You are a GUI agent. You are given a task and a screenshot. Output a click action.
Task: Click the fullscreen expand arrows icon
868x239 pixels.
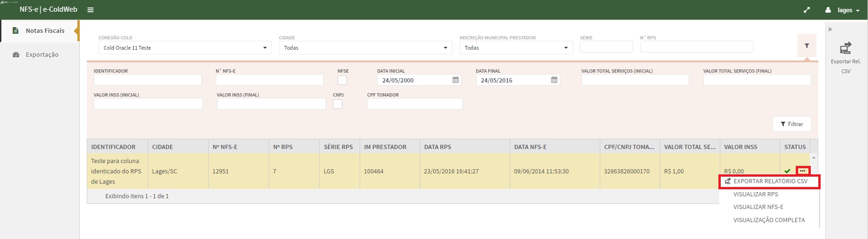[x=807, y=10]
